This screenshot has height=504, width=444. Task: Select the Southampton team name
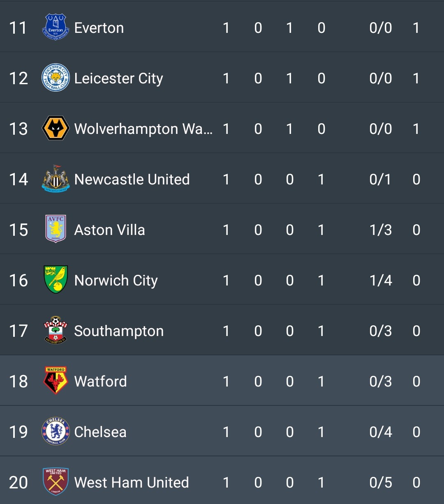(119, 331)
